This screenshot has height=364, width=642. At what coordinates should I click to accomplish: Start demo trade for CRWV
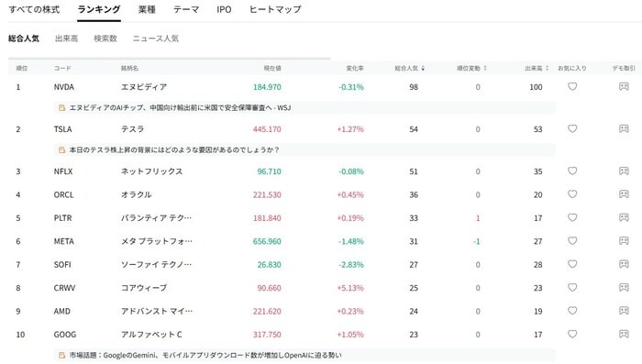(x=624, y=287)
